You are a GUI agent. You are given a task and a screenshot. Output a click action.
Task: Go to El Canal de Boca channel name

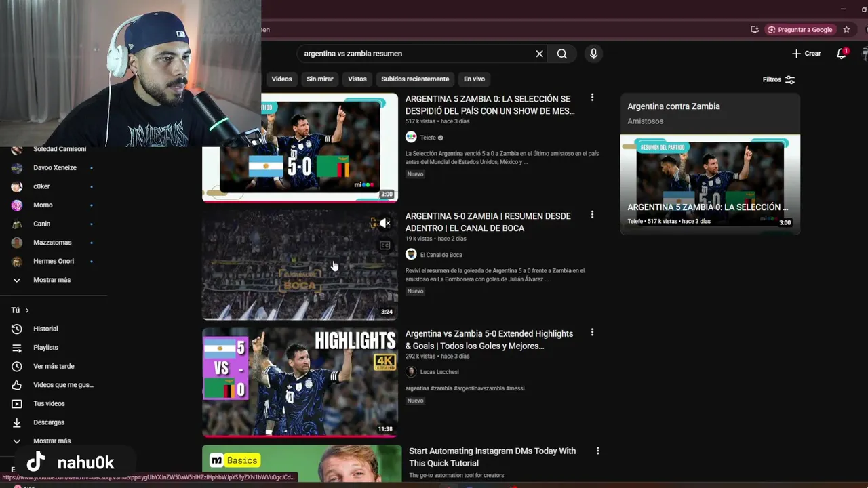click(441, 255)
